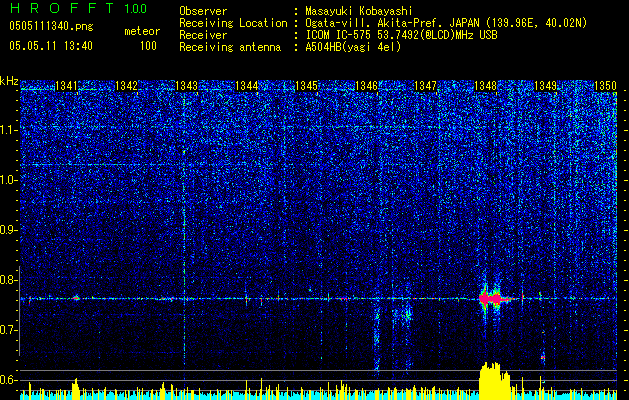629x400 pixels.
Task: Click the 0.9 frequency axis label
Action: click(x=9, y=230)
